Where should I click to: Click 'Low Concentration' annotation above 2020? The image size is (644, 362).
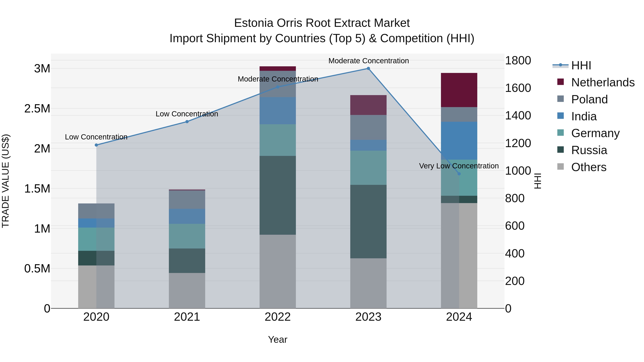96,137
